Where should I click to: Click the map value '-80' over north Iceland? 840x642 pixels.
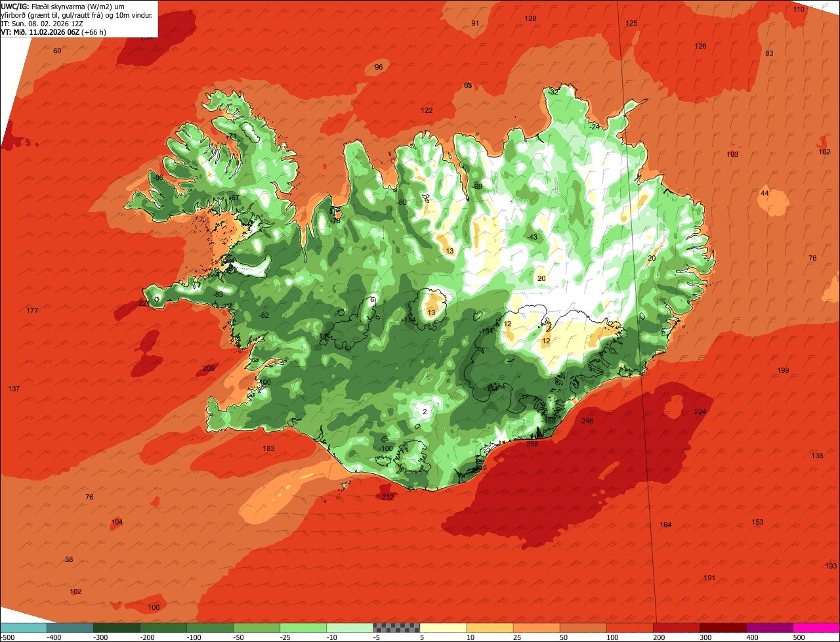[x=402, y=202]
